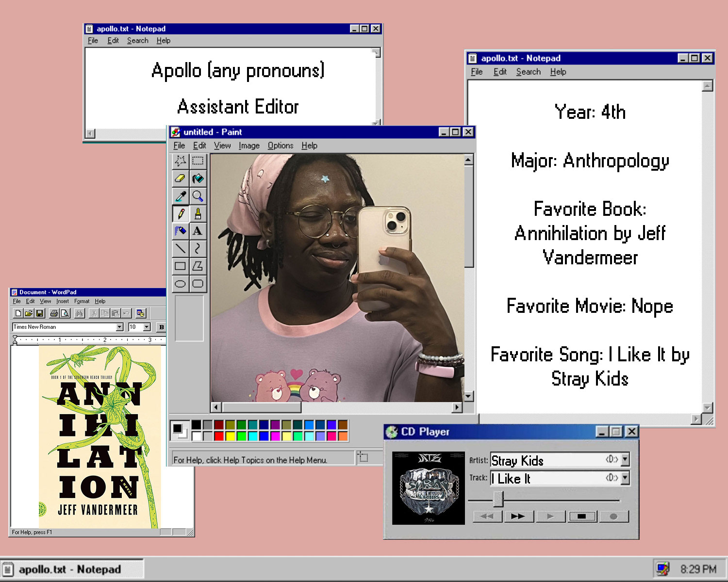The height and width of the screenshot is (582, 728).
Task: Pick the yellow color swatch in Paint palette
Action: pos(230,436)
